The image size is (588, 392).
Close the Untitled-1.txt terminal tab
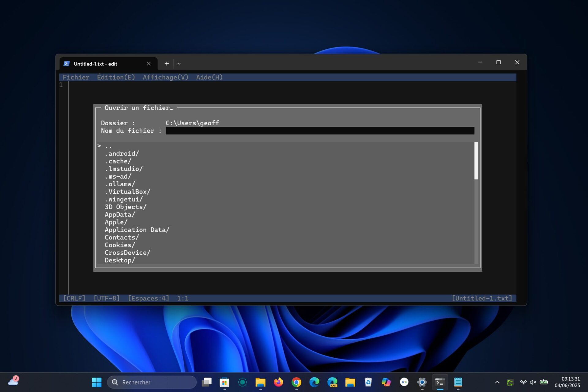click(x=149, y=64)
